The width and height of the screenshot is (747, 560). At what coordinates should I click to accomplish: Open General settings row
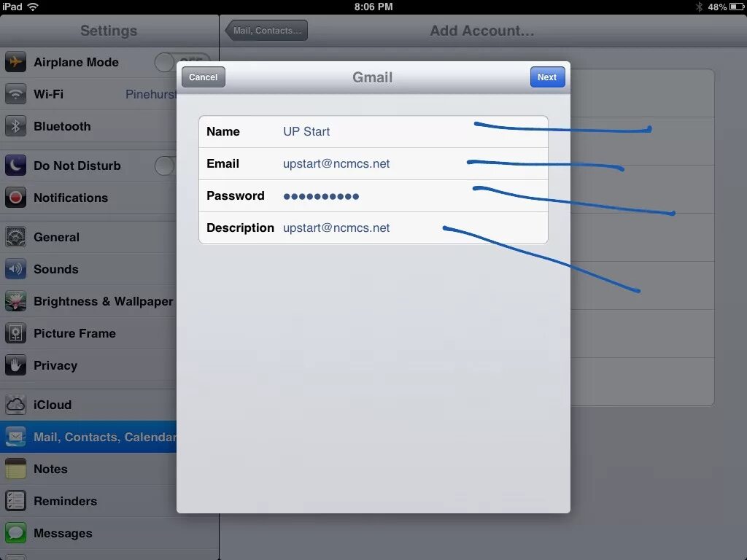(88, 237)
